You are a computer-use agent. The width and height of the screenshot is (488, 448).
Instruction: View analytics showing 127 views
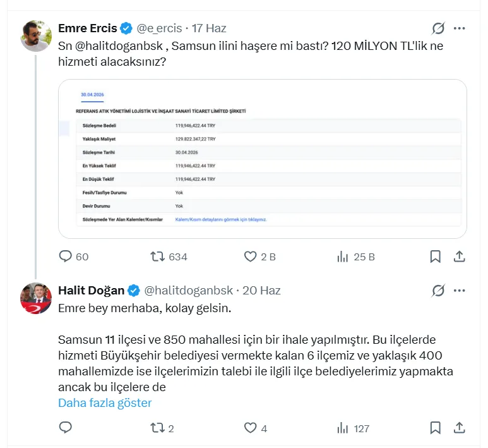coord(342,428)
